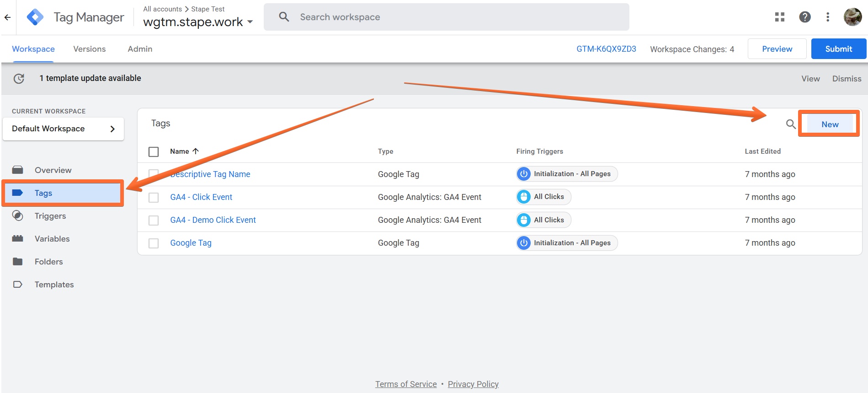The image size is (868, 393).
Task: Open the Privacy Policy link
Action: [x=473, y=384]
